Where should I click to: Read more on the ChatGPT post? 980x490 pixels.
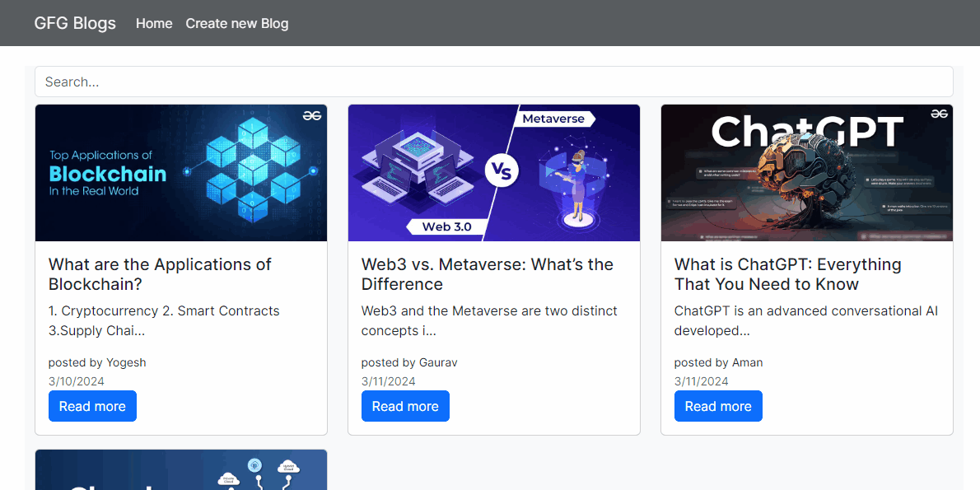click(x=718, y=406)
